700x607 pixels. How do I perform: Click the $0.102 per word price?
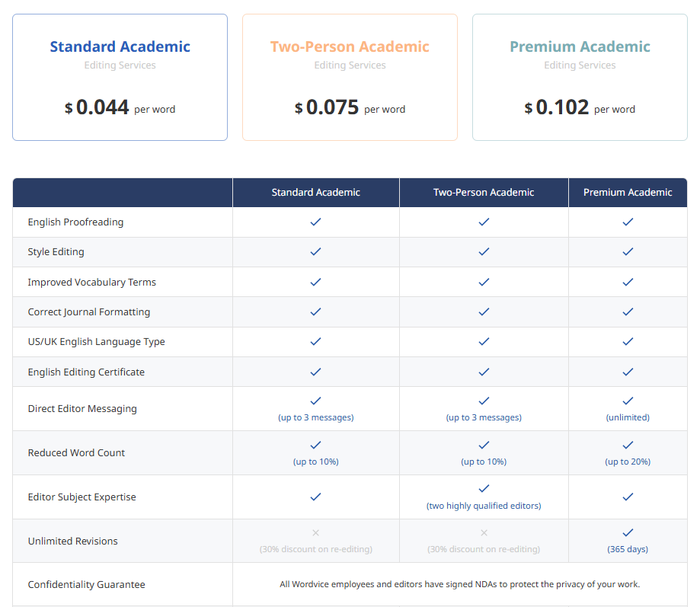coord(580,108)
